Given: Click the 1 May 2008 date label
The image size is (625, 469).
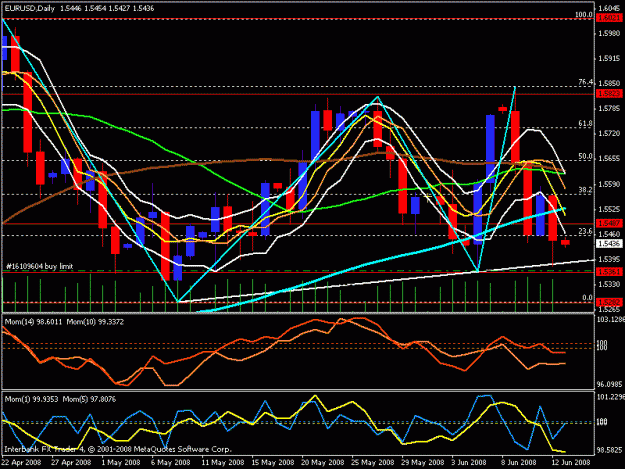Looking at the screenshot, I should [121, 463].
